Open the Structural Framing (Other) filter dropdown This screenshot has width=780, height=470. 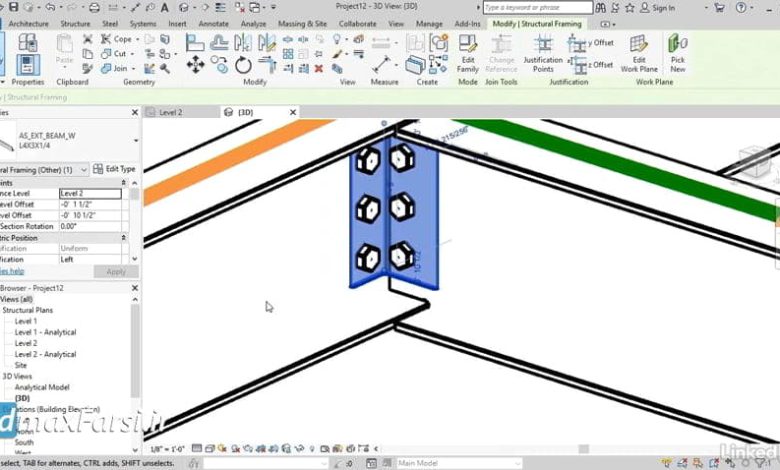84,170
